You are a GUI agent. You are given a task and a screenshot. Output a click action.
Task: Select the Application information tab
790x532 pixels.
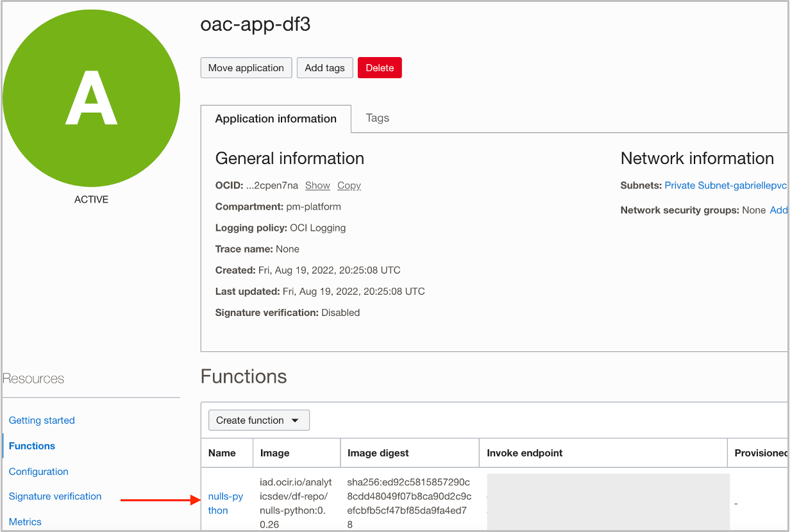pos(276,119)
